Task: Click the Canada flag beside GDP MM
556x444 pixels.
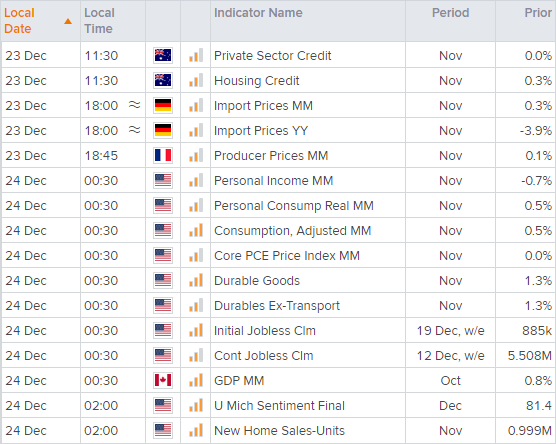Action: 163,380
